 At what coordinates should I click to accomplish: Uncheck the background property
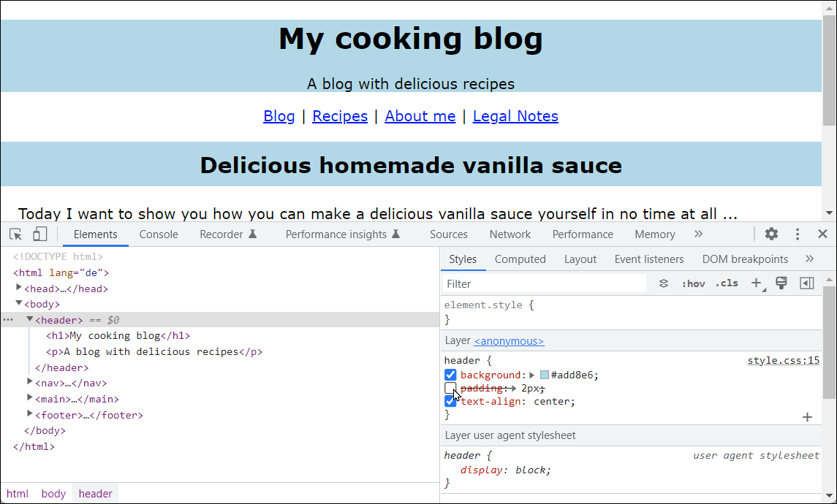click(450, 374)
